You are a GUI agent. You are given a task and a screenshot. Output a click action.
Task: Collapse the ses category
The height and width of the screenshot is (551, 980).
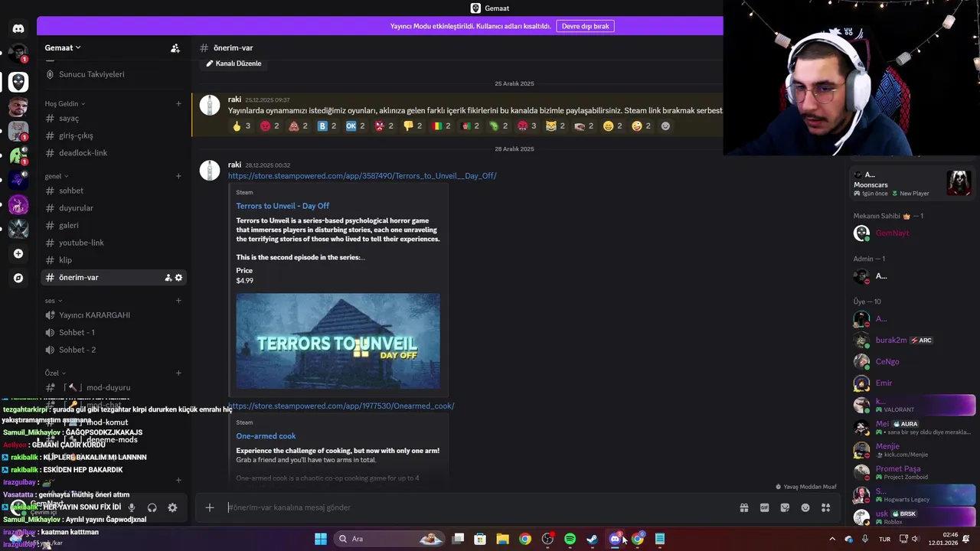pyautogui.click(x=52, y=301)
